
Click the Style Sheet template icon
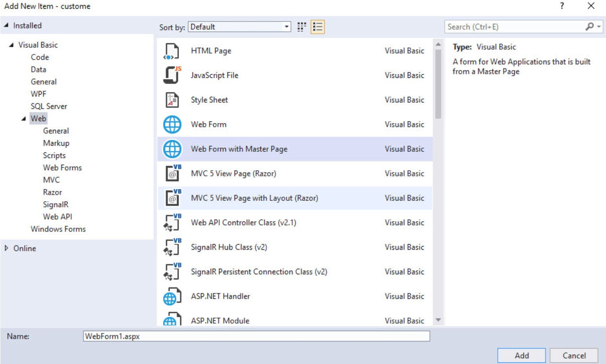(172, 100)
